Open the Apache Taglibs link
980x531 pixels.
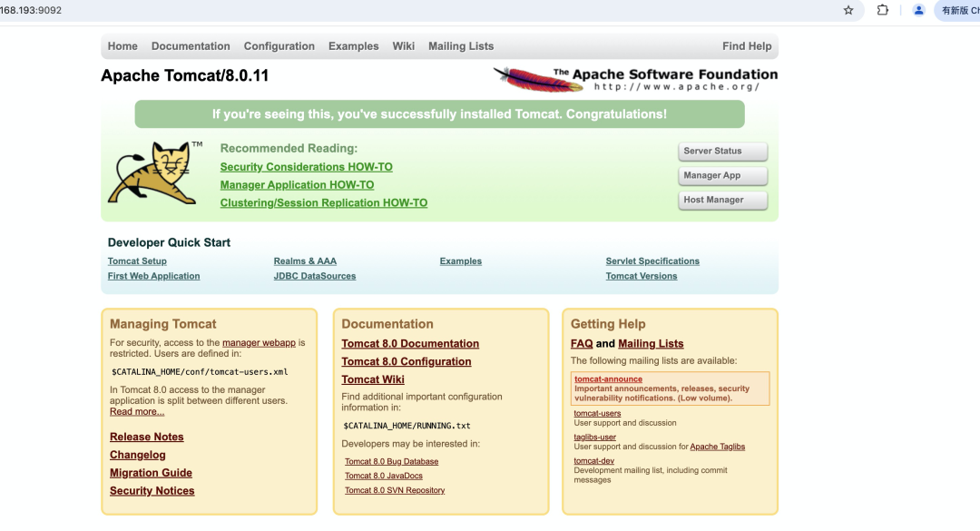coord(718,447)
